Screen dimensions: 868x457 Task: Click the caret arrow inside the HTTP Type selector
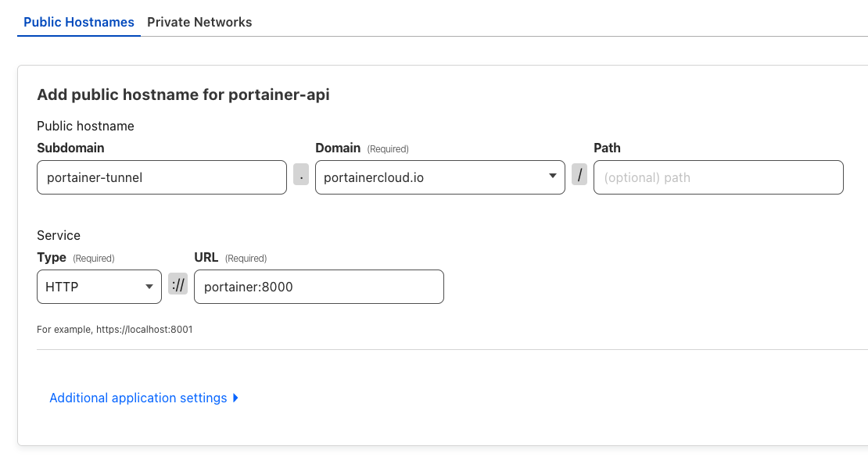coord(149,287)
